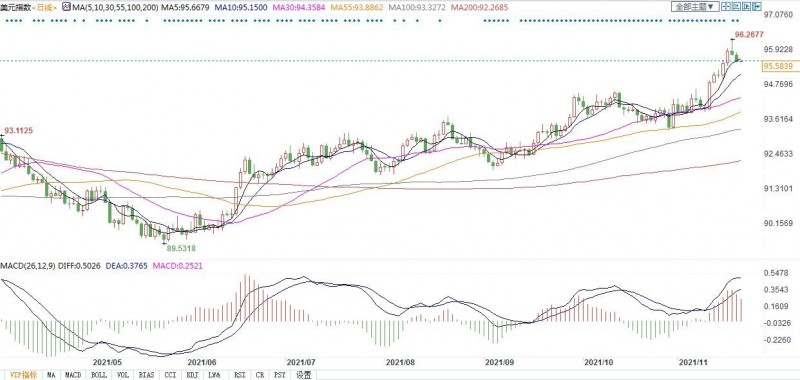Click the compress chart icon at top right
The image size is (800, 380).
[x=736, y=7]
